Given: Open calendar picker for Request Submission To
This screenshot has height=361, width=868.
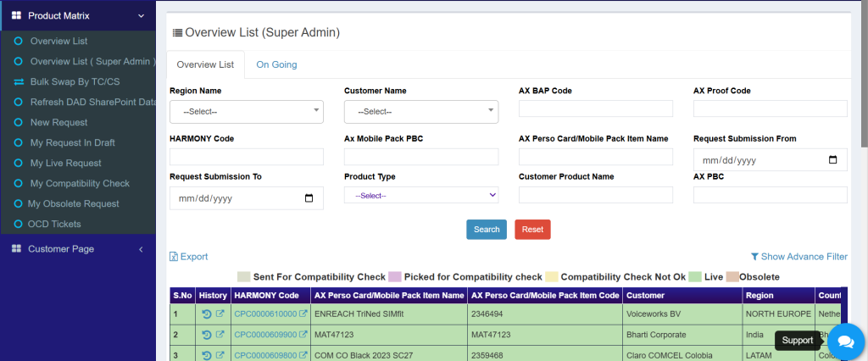Looking at the screenshot, I should pyautogui.click(x=309, y=198).
